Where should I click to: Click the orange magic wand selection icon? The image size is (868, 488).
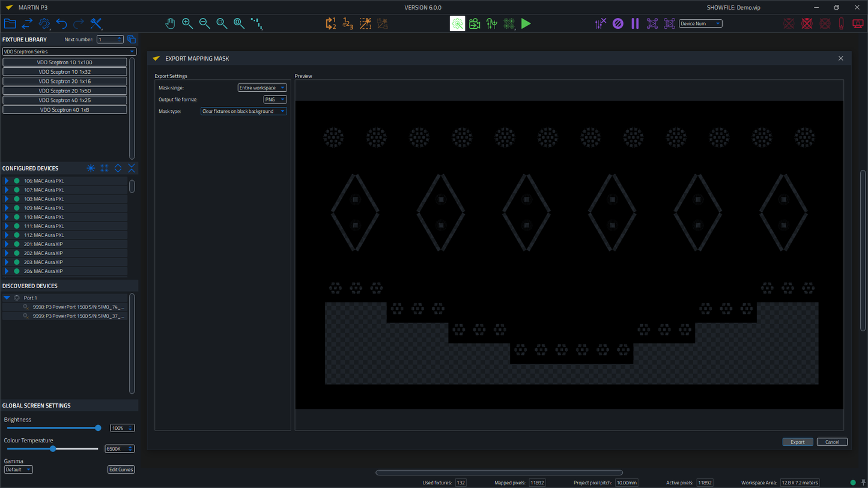pos(365,23)
